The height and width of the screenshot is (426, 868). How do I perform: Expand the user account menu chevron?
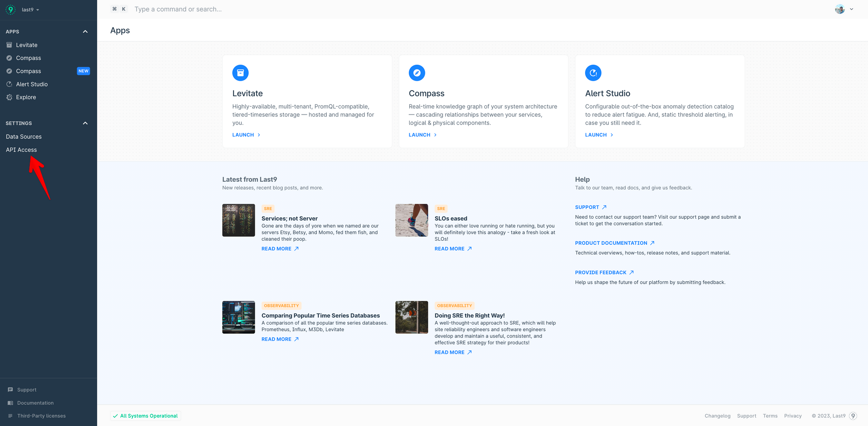(852, 9)
